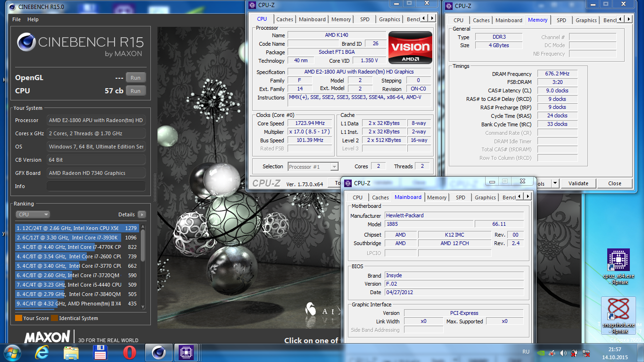Click right tab-scroll arrow in CPU-Z CPU window

pyautogui.click(x=432, y=18)
